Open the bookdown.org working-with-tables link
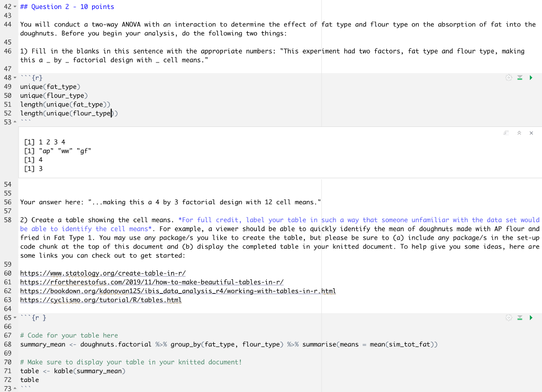542x392 pixels. coord(178,291)
